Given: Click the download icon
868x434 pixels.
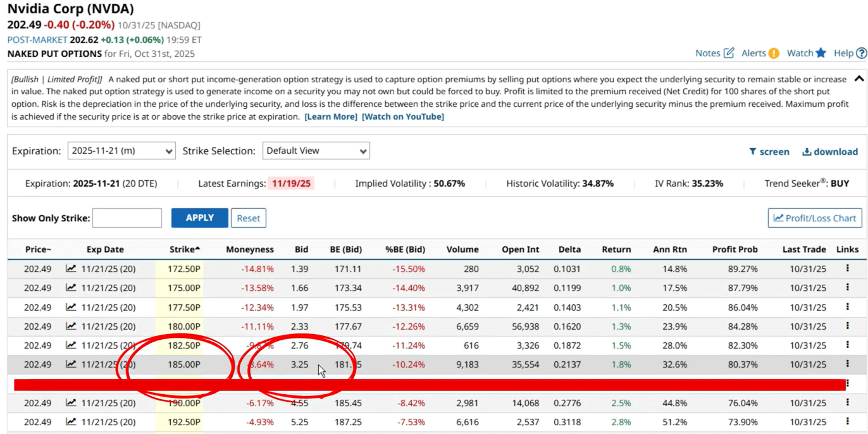Looking at the screenshot, I should [x=807, y=152].
